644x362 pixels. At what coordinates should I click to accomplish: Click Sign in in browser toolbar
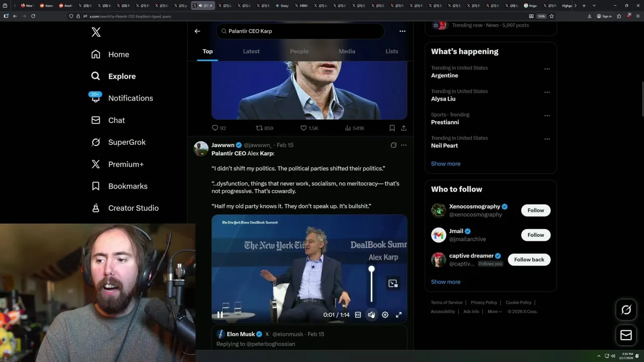pos(604,16)
